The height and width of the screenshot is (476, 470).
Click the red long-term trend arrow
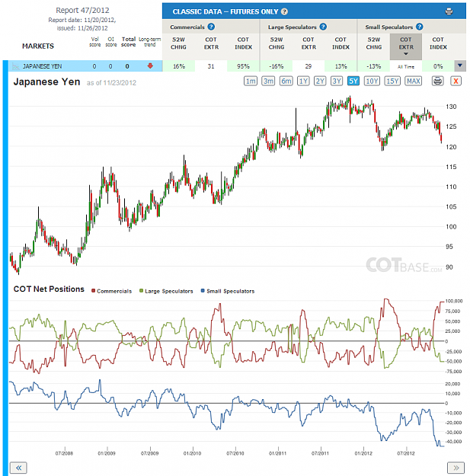click(150, 65)
